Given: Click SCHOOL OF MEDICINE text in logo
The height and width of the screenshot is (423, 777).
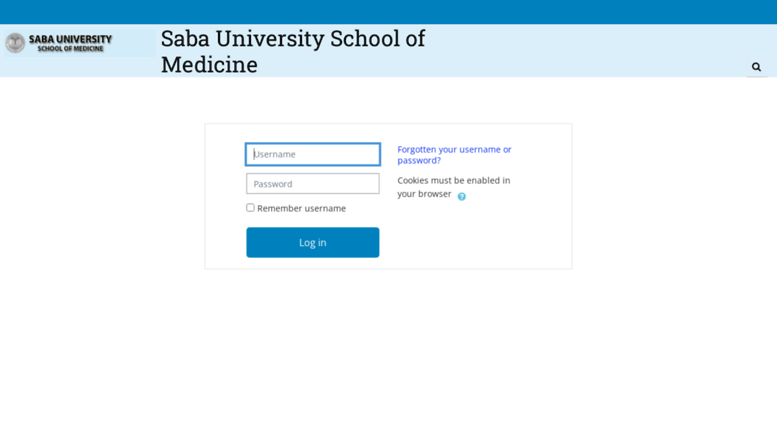Looking at the screenshot, I should (x=70, y=49).
